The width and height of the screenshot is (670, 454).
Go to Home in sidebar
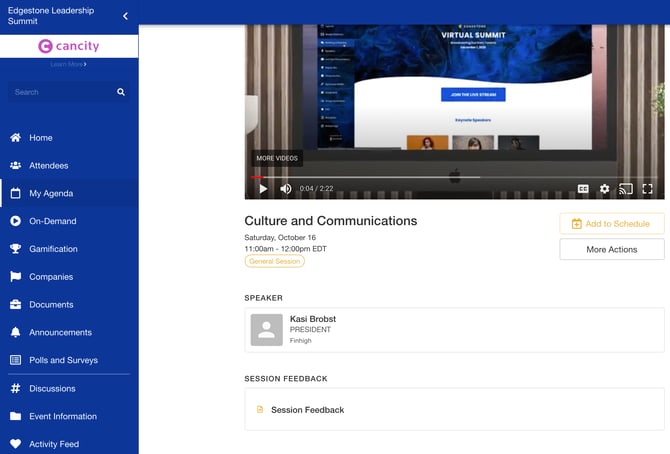41,138
